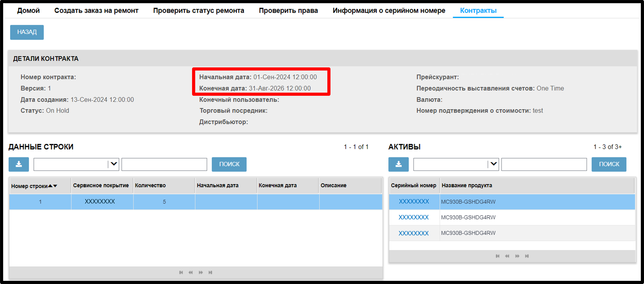Download the Активы table data
Screen dimensions: 644x284
pyautogui.click(x=399, y=164)
